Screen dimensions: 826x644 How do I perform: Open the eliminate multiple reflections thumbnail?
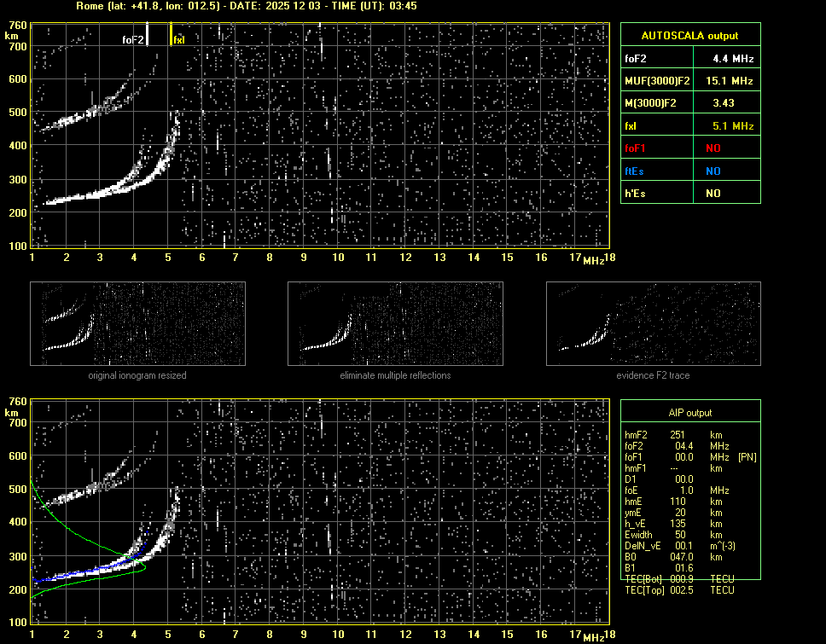395,325
